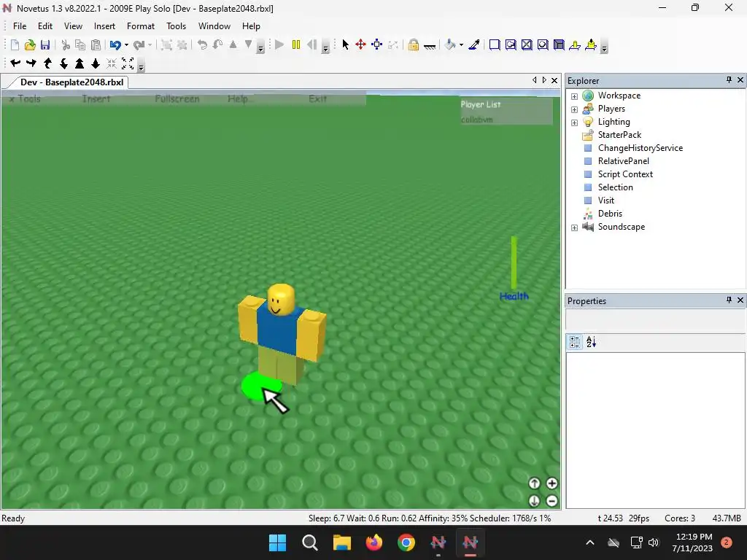Screen dimensions: 747x560
Task: Toggle categorized view in Properties panel
Action: pos(575,342)
